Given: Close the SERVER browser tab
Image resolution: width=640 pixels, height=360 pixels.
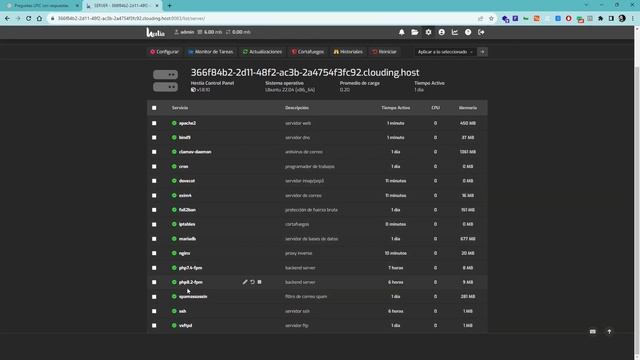Looking at the screenshot, I should pyautogui.click(x=157, y=6).
